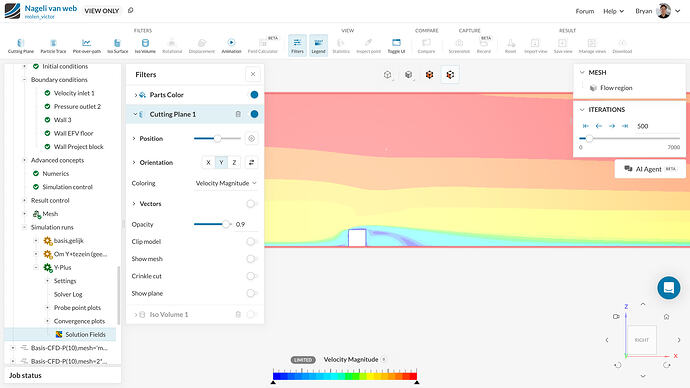This screenshot has width=690, height=388.
Task: Jump to last iteration
Action: 625,126
